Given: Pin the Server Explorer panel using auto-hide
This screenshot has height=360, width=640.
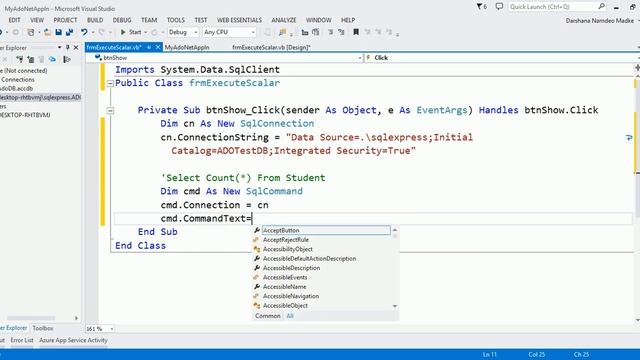Looking at the screenshot, I should (68, 47).
